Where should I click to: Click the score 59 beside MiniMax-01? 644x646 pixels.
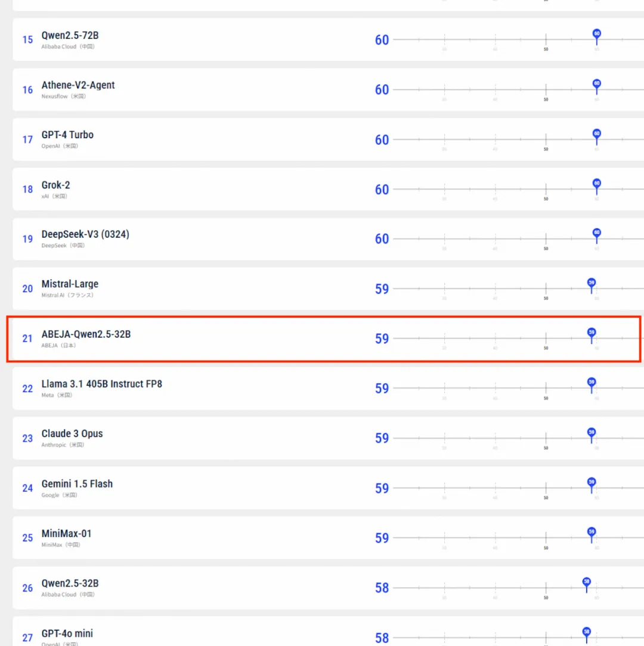click(382, 538)
